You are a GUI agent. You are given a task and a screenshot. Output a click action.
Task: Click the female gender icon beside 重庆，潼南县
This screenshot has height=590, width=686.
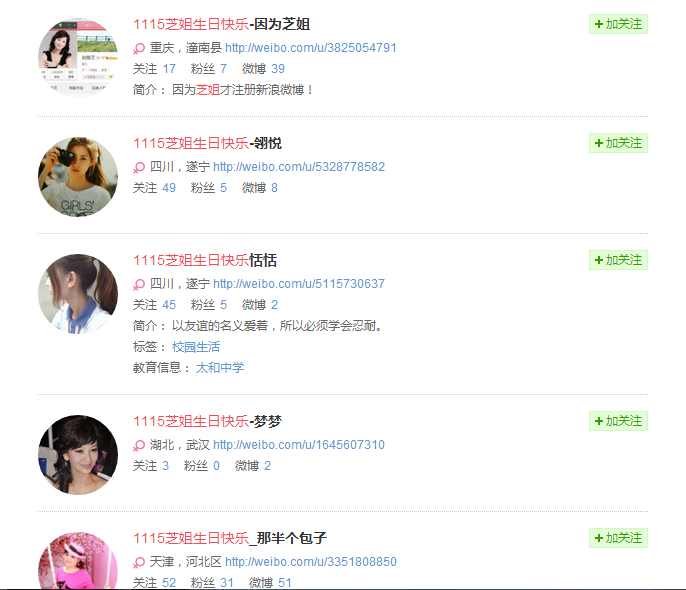pos(139,49)
